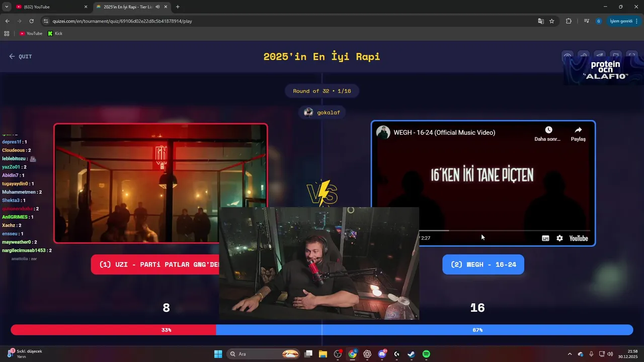This screenshot has width=644, height=362.
Task: Click the Paylaş share arrow icon
Action: click(578, 130)
